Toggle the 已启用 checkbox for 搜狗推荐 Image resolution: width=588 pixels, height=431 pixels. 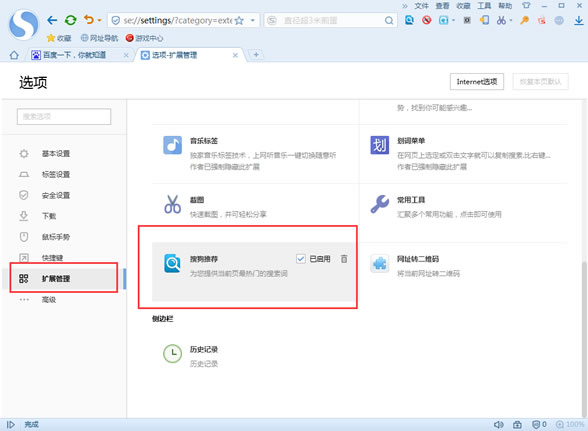point(301,259)
